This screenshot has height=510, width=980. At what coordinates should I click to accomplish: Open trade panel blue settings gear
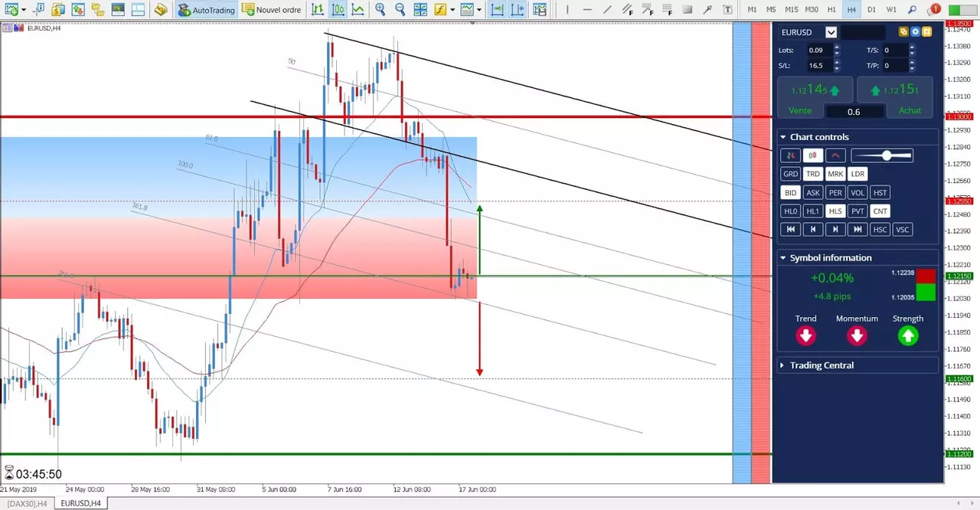coord(915,32)
